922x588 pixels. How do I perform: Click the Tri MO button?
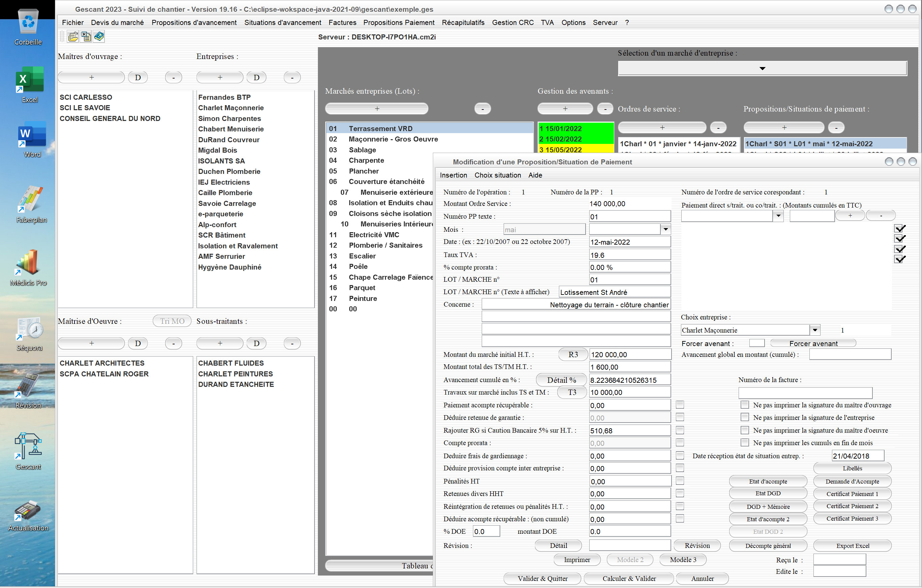point(172,321)
